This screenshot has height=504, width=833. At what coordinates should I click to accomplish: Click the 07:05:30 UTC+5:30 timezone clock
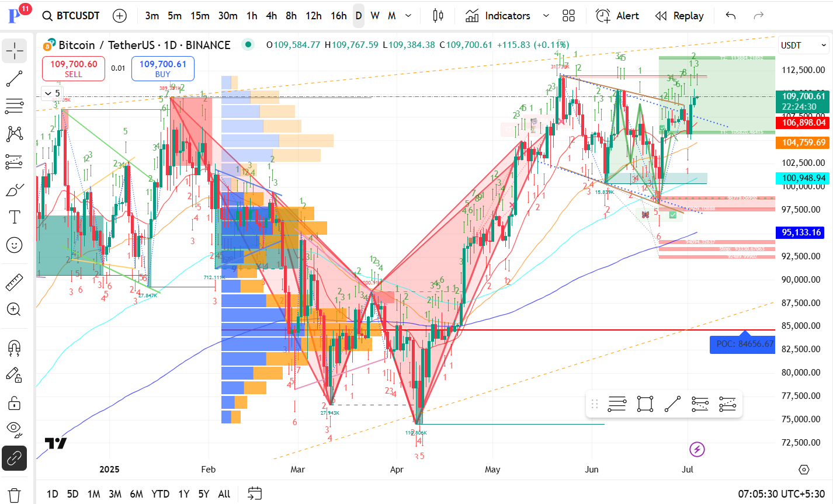point(782,494)
